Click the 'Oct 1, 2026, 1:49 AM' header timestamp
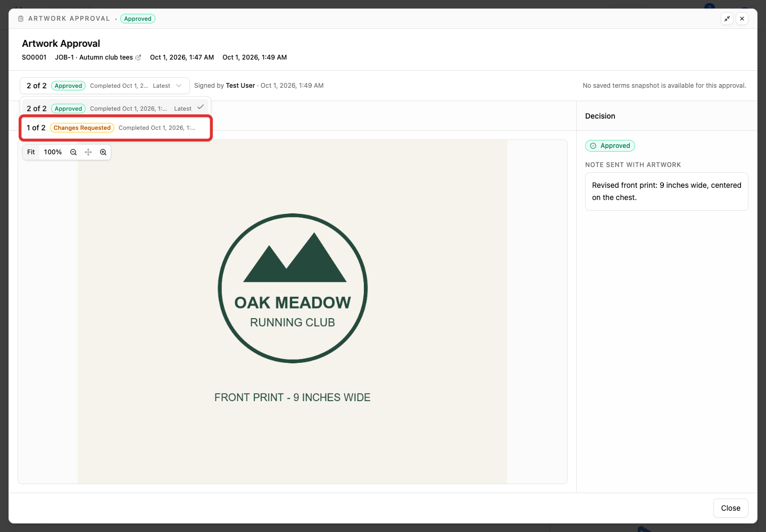 255,57
